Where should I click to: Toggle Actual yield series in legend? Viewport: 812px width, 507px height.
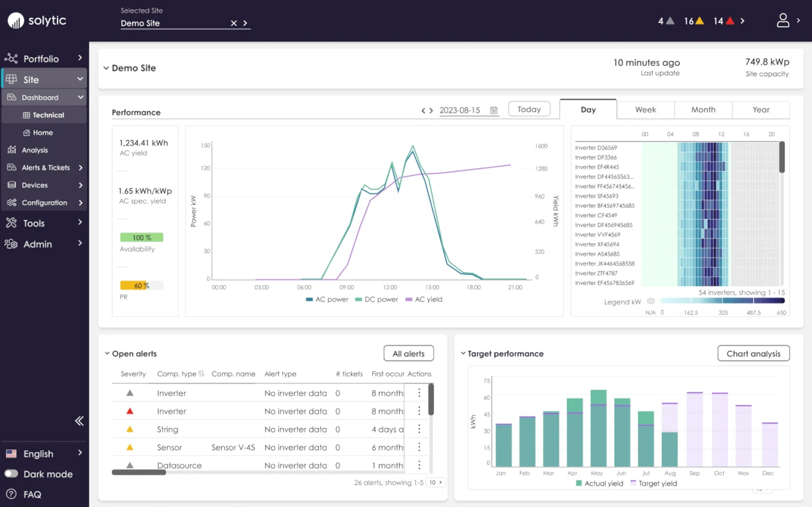[x=599, y=483]
